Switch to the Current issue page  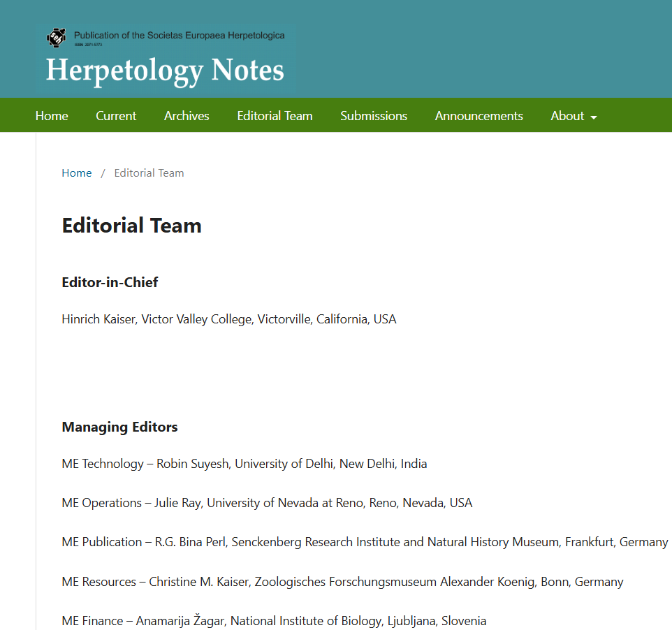(116, 115)
